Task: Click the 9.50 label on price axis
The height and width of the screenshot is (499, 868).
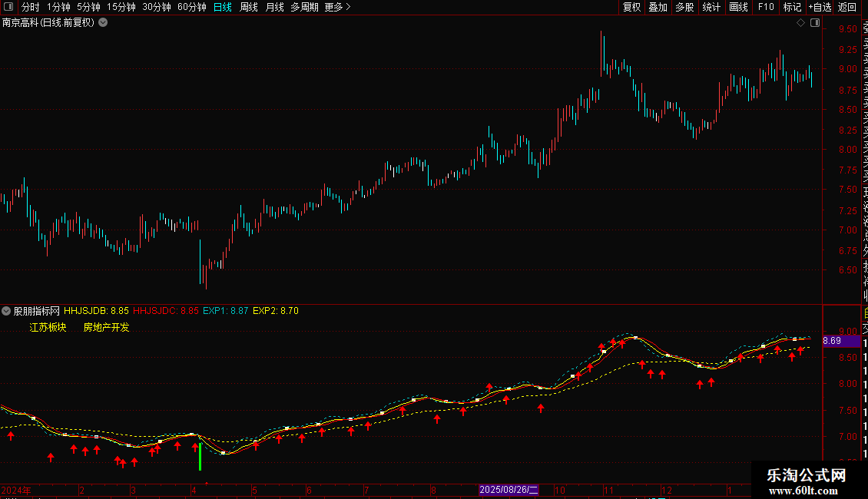Action: click(x=848, y=29)
